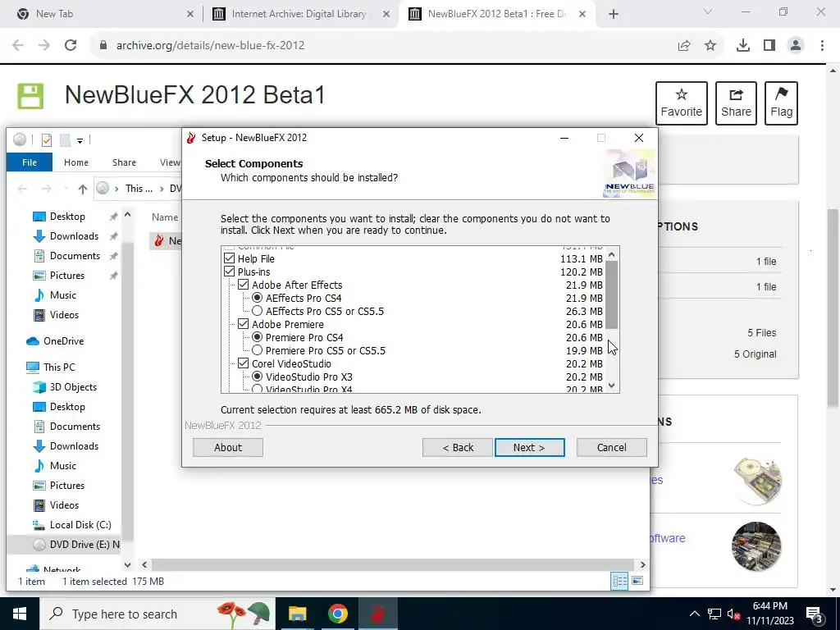Open new Chrome tab with plus
This screenshot has height=630, width=840.
[614, 15]
